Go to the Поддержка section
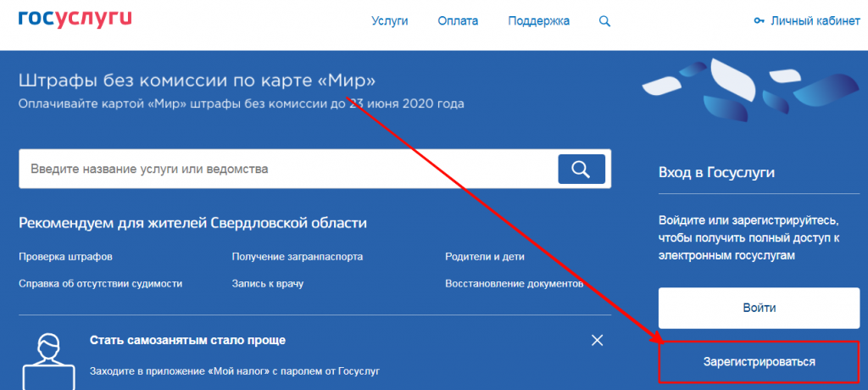This screenshot has width=868, height=390. coord(538,21)
